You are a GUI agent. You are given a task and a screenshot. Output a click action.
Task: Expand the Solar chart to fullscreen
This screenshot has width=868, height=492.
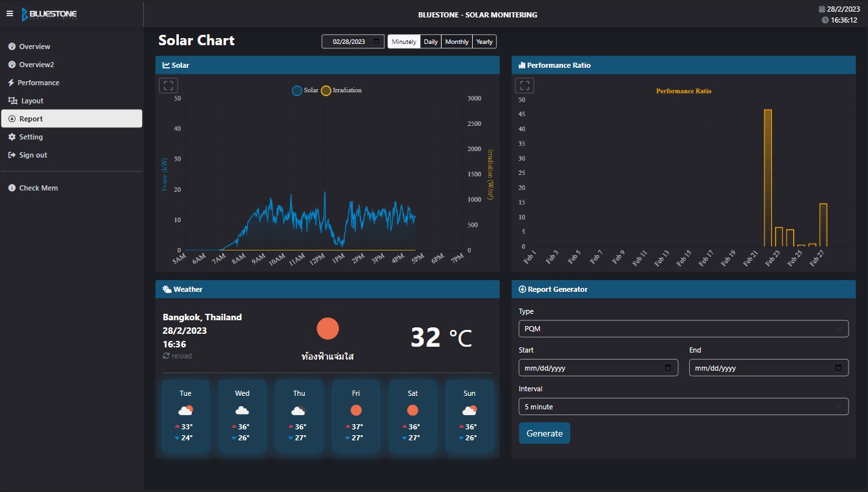[169, 85]
